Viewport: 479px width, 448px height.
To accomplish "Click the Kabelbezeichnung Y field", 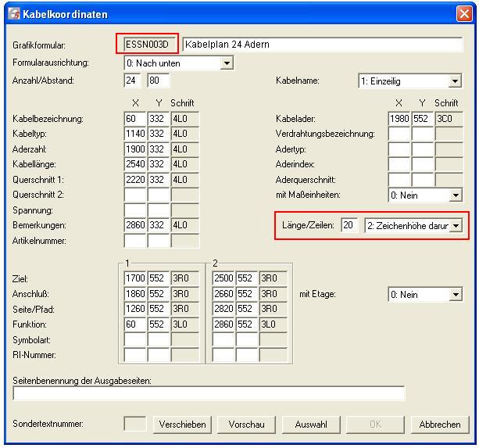I will tap(159, 119).
